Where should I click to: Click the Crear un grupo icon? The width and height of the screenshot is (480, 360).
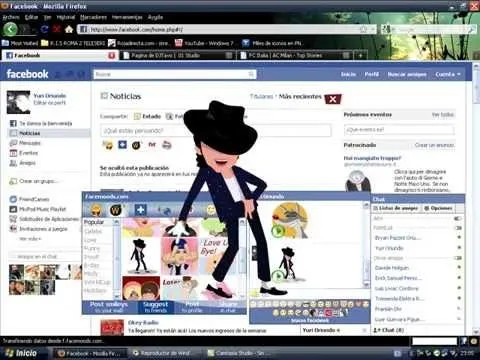[13, 181]
